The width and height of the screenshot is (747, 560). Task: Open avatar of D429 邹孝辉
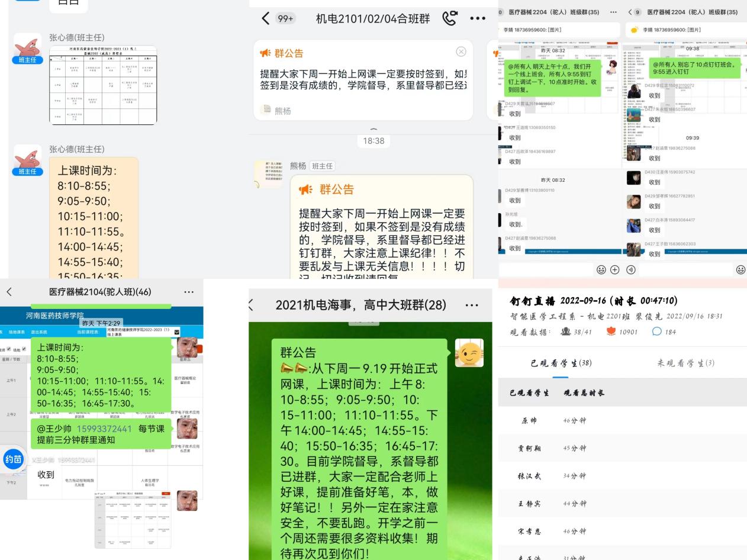[x=633, y=202]
